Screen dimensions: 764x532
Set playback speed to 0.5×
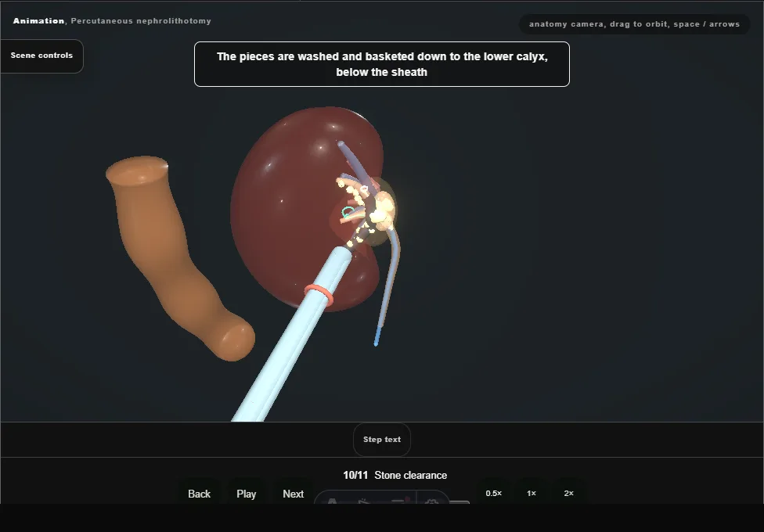[x=494, y=493]
